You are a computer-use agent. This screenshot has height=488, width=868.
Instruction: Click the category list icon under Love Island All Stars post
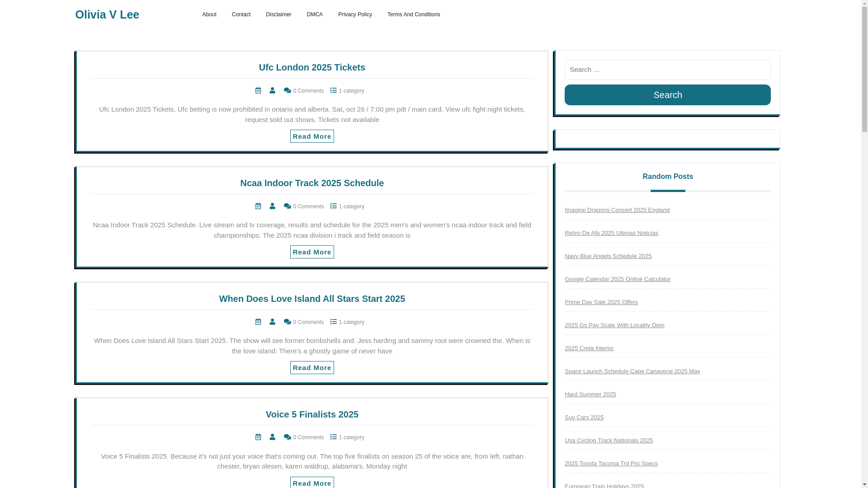[x=334, y=322]
